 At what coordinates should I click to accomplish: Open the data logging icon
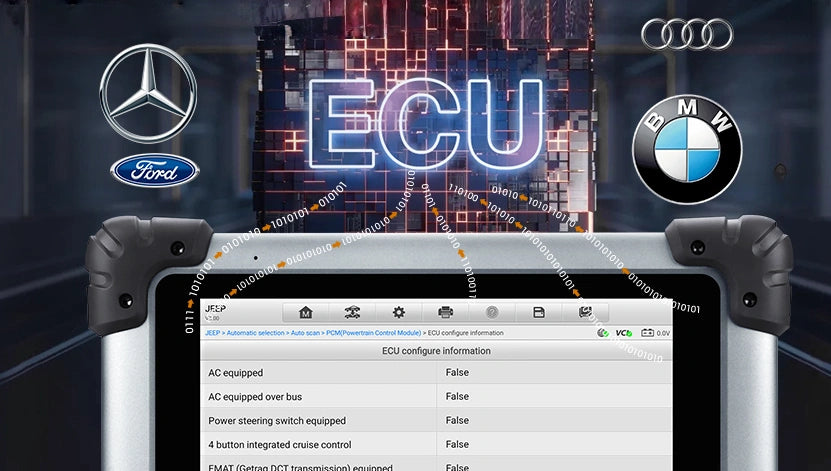coord(586,313)
